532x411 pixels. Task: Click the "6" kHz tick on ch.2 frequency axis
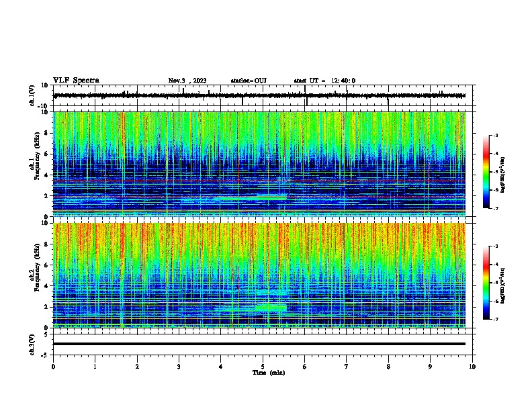[x=46, y=265]
